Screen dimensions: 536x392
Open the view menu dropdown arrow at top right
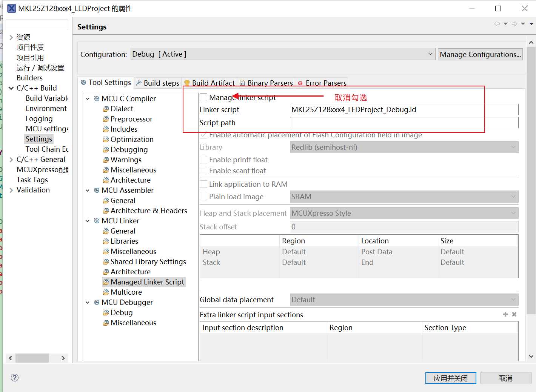(x=531, y=24)
